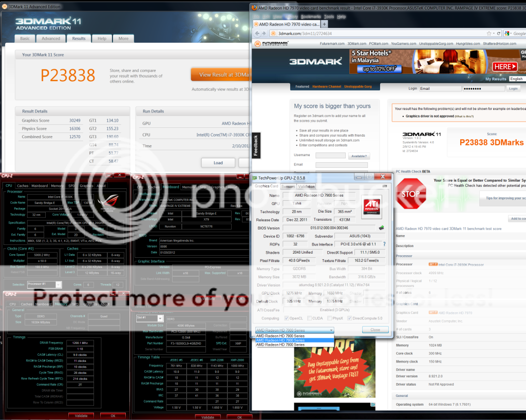Click the 3DMARK logo on the web page
Image resolution: width=526 pixels, height=420 pixels.
click(315, 61)
